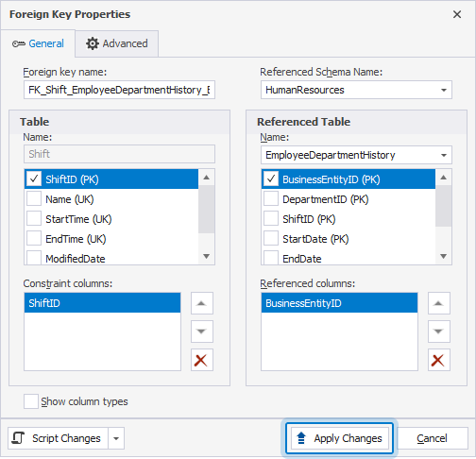Check the StartTime (UK) column checkbox
The width and height of the screenshot is (476, 459).
pos(34,219)
